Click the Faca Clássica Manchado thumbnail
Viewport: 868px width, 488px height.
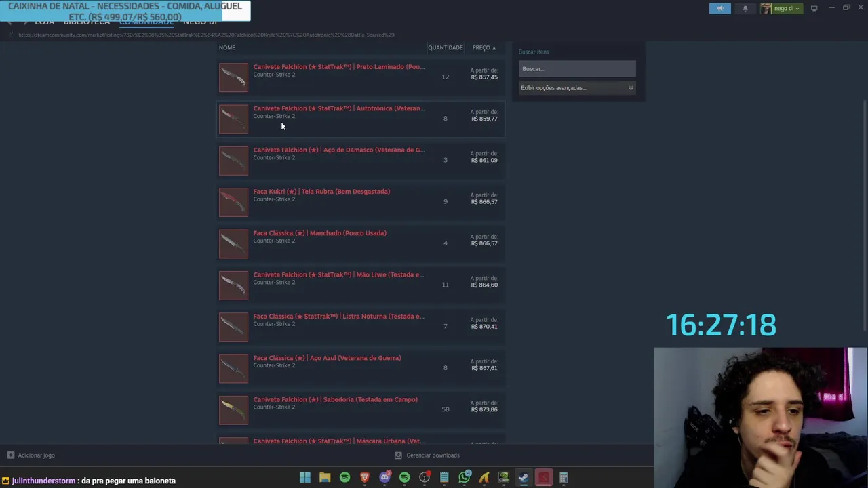tap(233, 244)
